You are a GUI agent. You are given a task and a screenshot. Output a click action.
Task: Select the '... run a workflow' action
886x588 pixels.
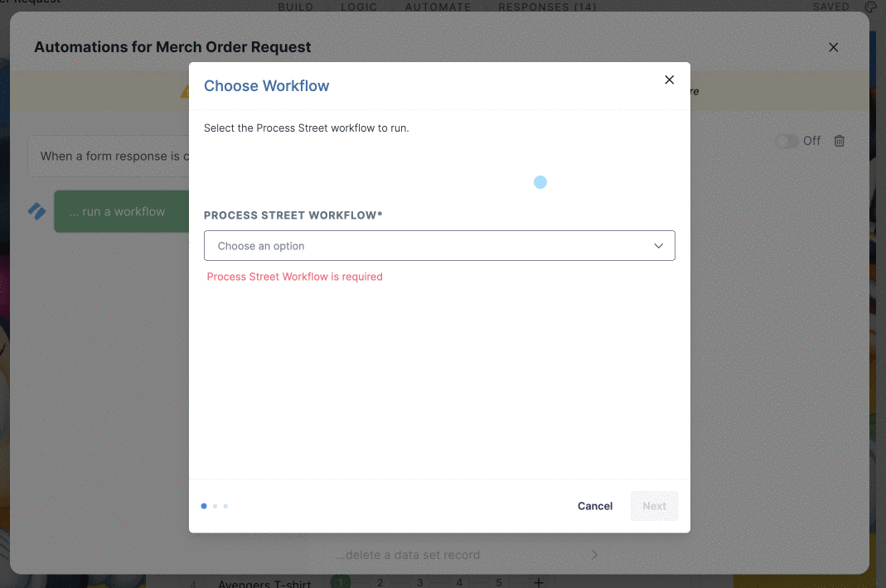122,212
